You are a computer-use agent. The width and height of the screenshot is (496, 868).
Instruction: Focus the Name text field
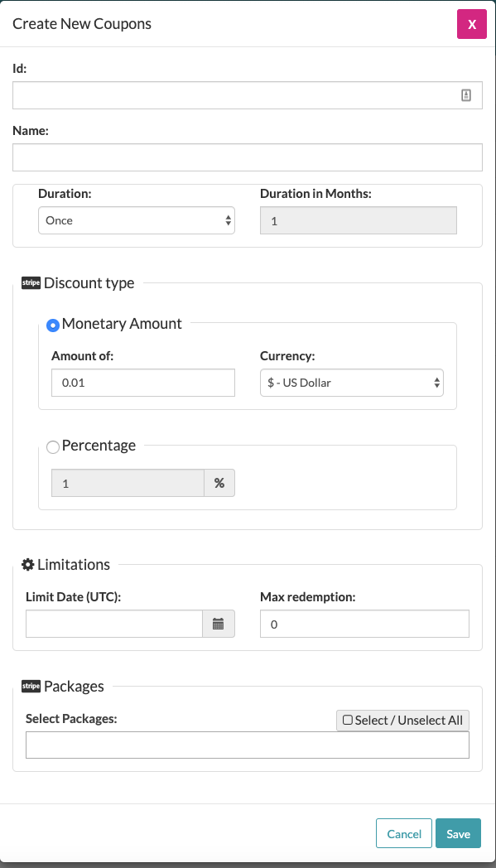[x=248, y=157]
